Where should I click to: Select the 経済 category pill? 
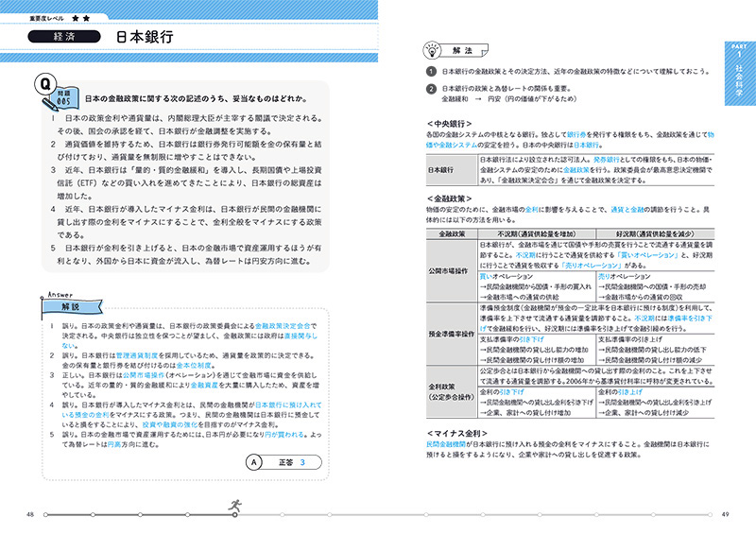64,37
